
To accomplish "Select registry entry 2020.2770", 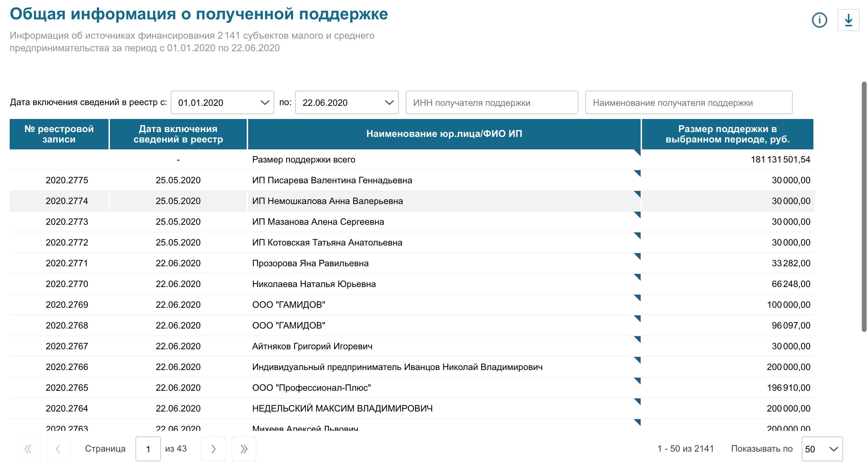I will click(x=67, y=284).
